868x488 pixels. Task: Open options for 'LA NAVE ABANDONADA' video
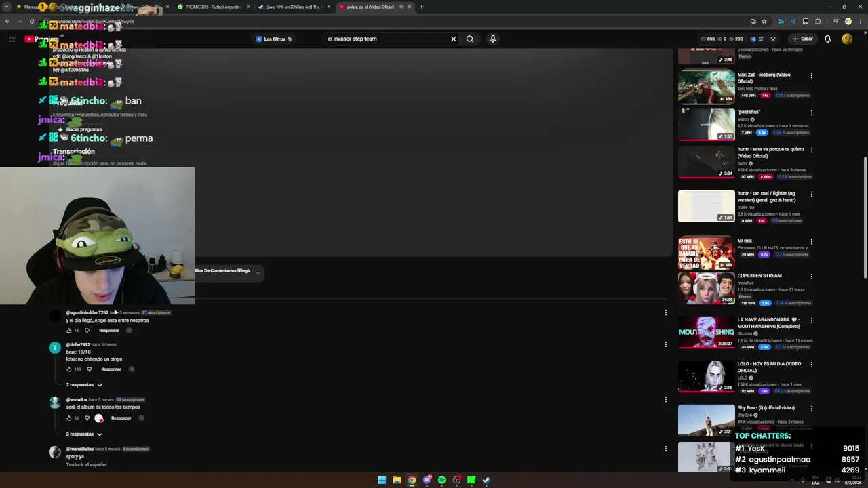(x=812, y=321)
